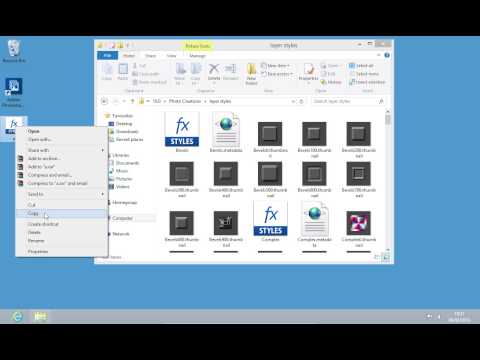Choose Copy in the context menu
Image resolution: width=480 pixels, height=360 pixels.
pyautogui.click(x=61, y=213)
